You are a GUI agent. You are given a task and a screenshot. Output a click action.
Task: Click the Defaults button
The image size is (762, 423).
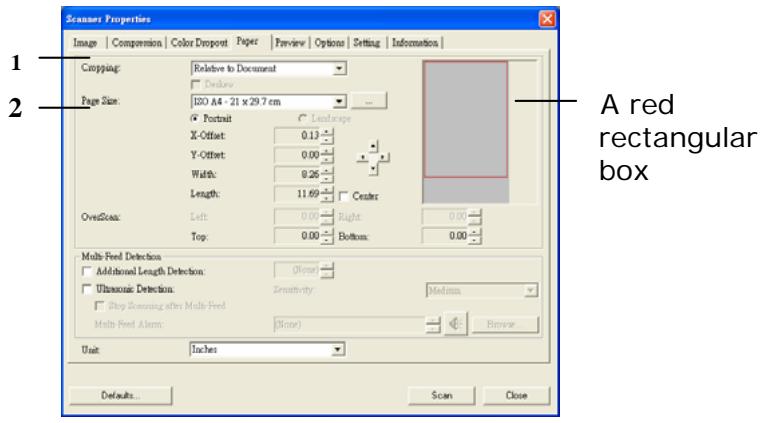pos(121,395)
